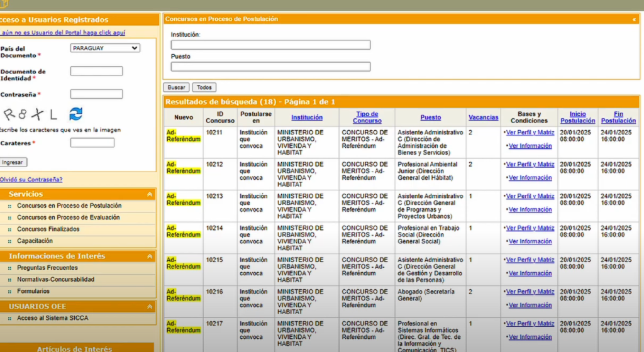Image resolution: width=644 pixels, height=352 pixels.
Task: Open Ver Información for concurso 10211
Action: [530, 146]
